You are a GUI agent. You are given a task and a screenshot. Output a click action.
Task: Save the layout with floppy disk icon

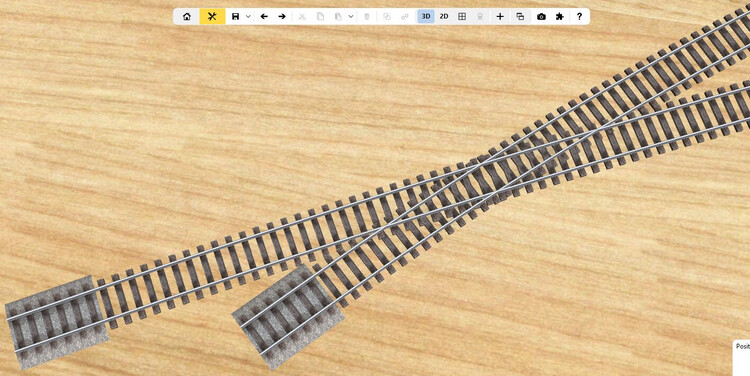click(235, 16)
